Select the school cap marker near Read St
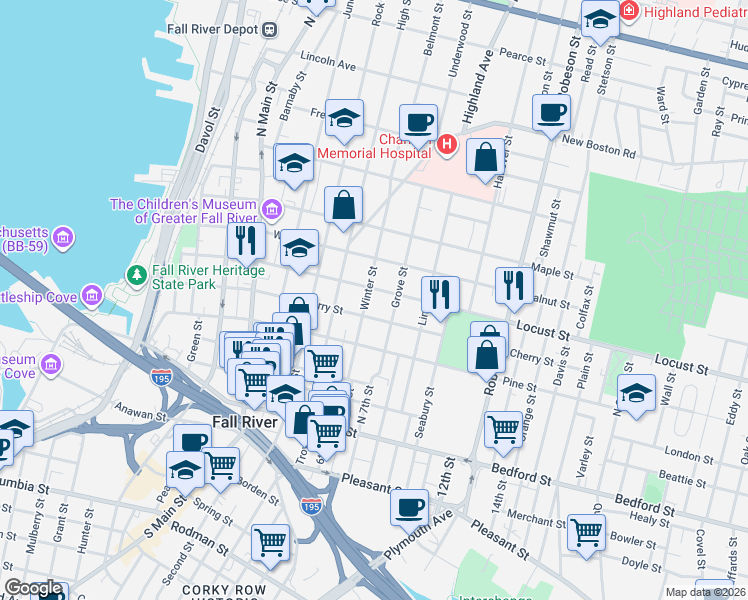This screenshot has width=748, height=600. point(600,21)
